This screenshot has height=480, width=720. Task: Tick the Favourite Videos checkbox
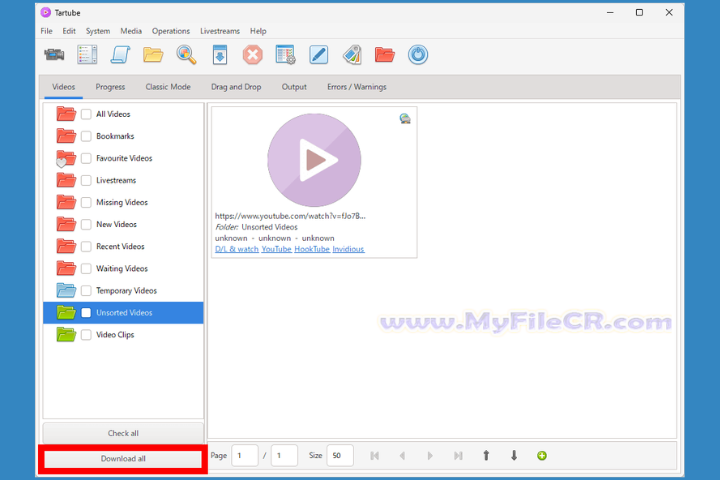click(x=86, y=158)
